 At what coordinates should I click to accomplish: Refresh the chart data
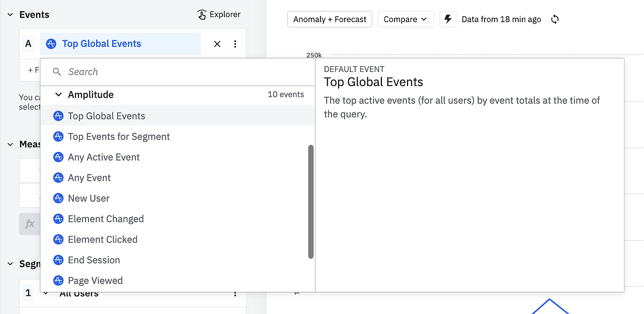point(555,19)
